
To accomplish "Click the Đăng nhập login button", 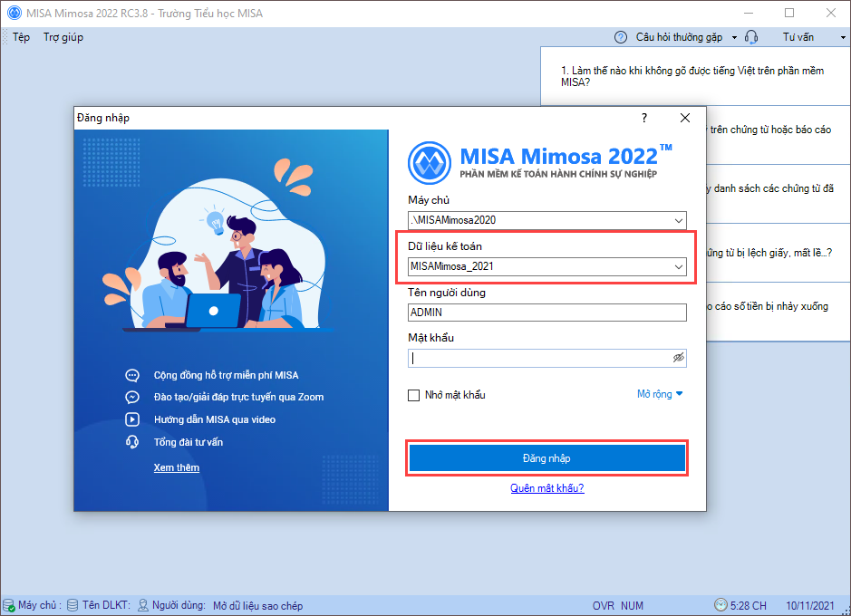I will (x=547, y=458).
